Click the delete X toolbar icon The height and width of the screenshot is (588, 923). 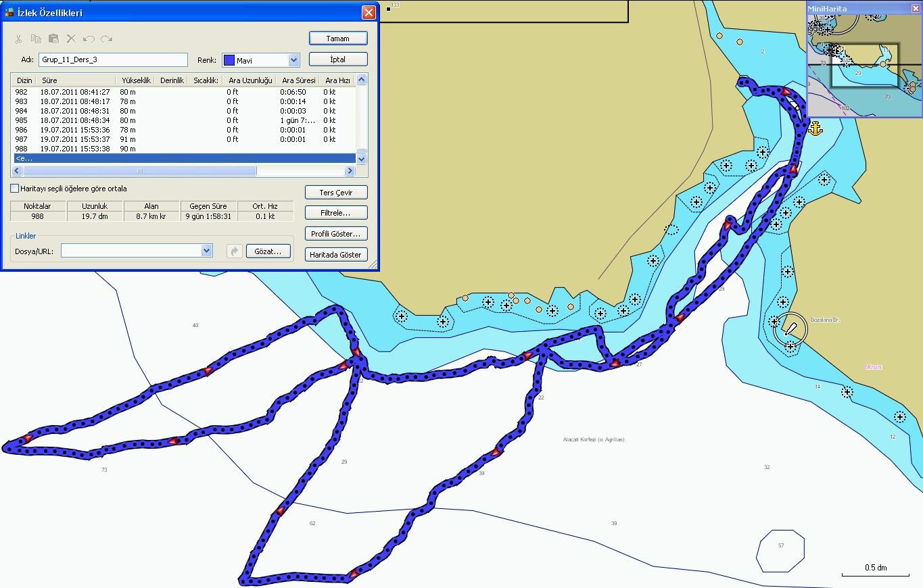pos(71,39)
